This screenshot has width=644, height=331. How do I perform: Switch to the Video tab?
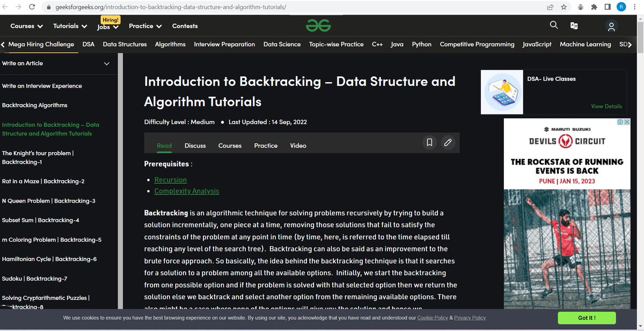(298, 146)
